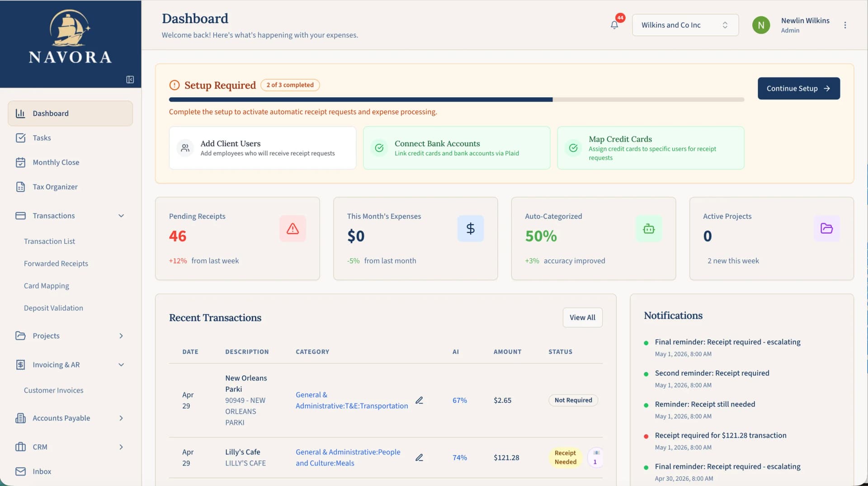Click the Dashboard bar chart icon
This screenshot has height=486, width=868.
coord(20,113)
